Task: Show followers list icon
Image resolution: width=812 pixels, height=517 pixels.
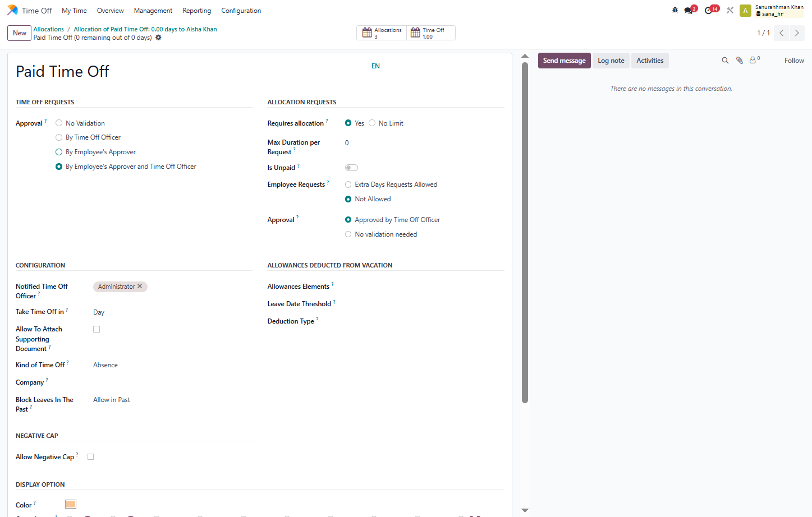Action: [754, 60]
